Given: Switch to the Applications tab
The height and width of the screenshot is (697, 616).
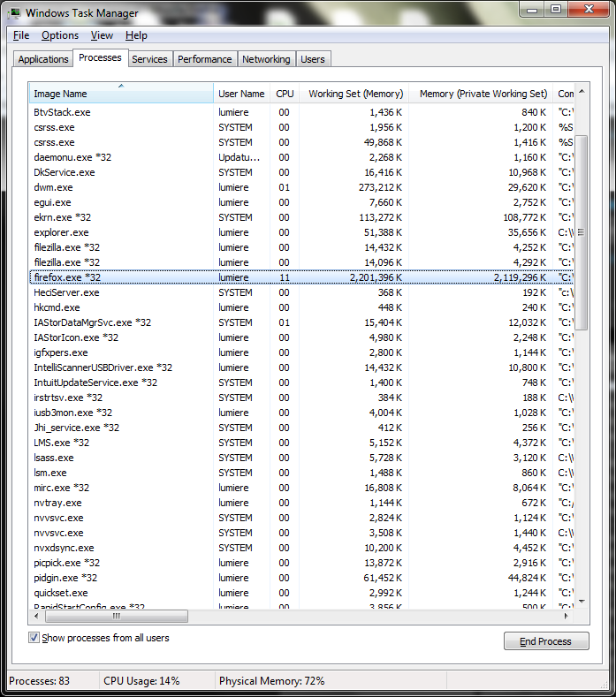Looking at the screenshot, I should [x=43, y=59].
